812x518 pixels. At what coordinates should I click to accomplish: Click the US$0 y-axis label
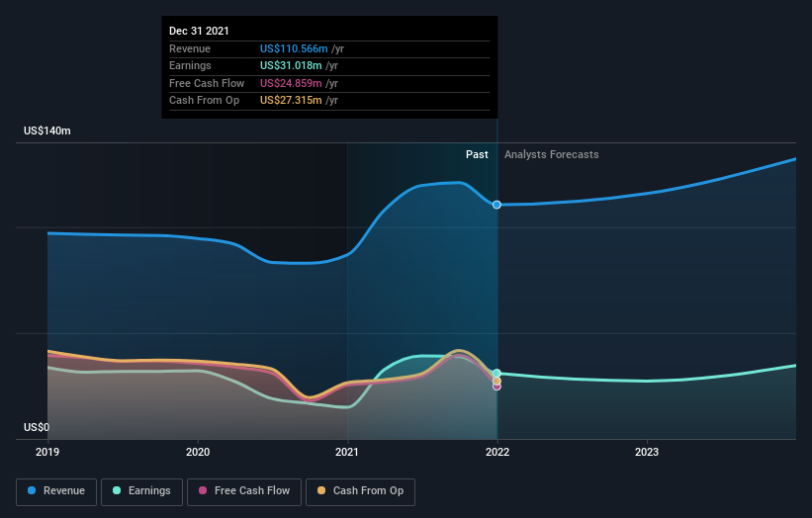pos(37,427)
